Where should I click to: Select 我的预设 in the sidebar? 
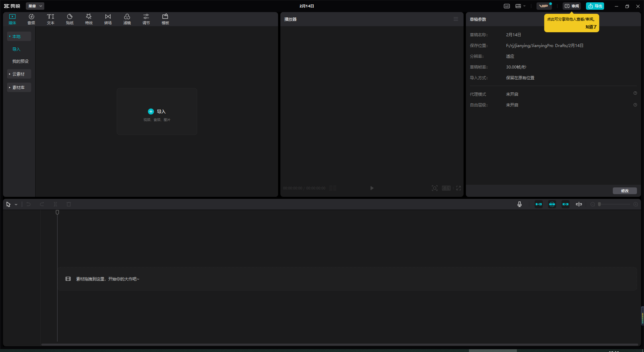(20, 61)
